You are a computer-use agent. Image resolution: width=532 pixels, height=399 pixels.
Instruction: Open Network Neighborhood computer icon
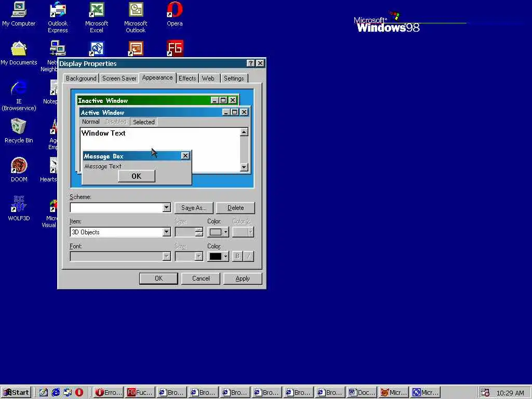57,48
